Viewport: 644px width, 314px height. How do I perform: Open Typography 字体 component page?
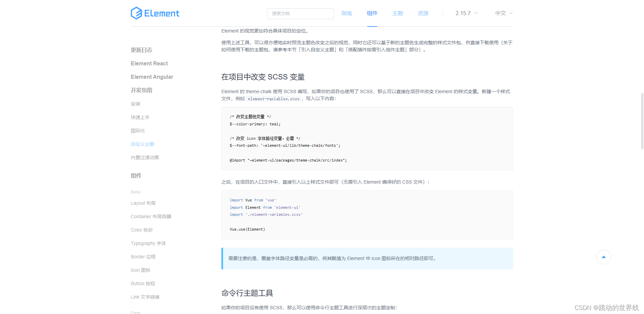click(x=148, y=243)
